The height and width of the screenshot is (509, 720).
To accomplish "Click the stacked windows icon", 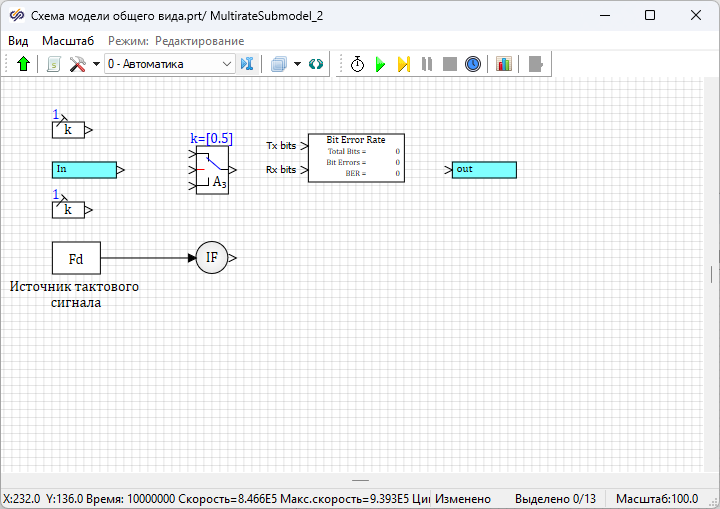I will click(x=279, y=64).
